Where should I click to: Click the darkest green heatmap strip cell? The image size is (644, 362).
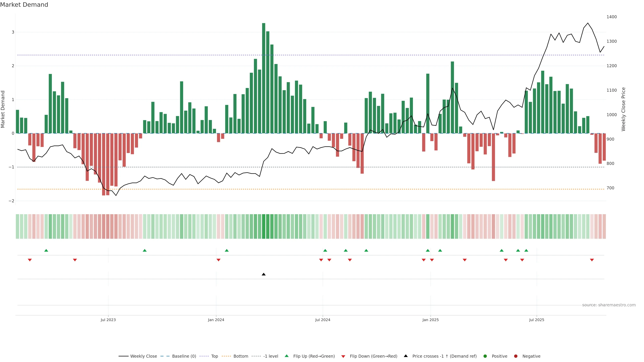263,226
